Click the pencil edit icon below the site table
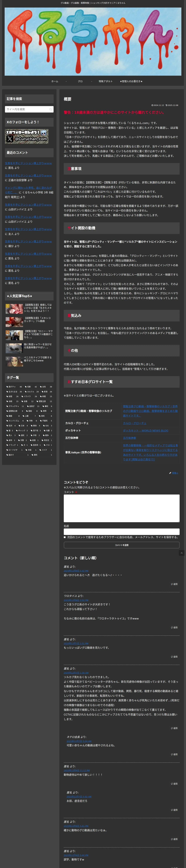 coord(170,473)
